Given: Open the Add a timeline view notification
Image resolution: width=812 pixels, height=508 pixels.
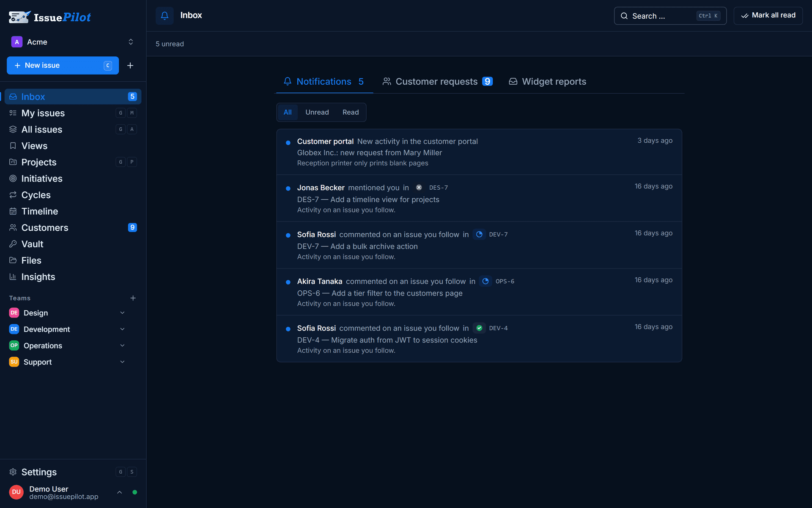Looking at the screenshot, I should tap(479, 198).
